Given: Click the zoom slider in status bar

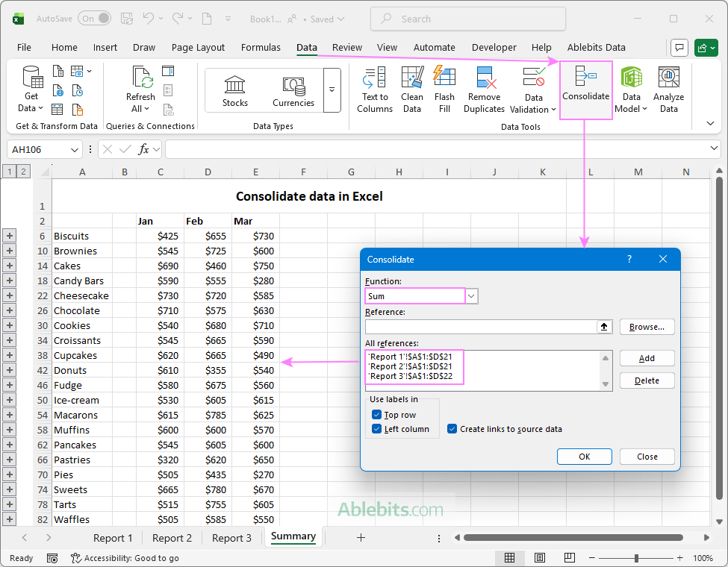Looking at the screenshot, I should point(636,558).
